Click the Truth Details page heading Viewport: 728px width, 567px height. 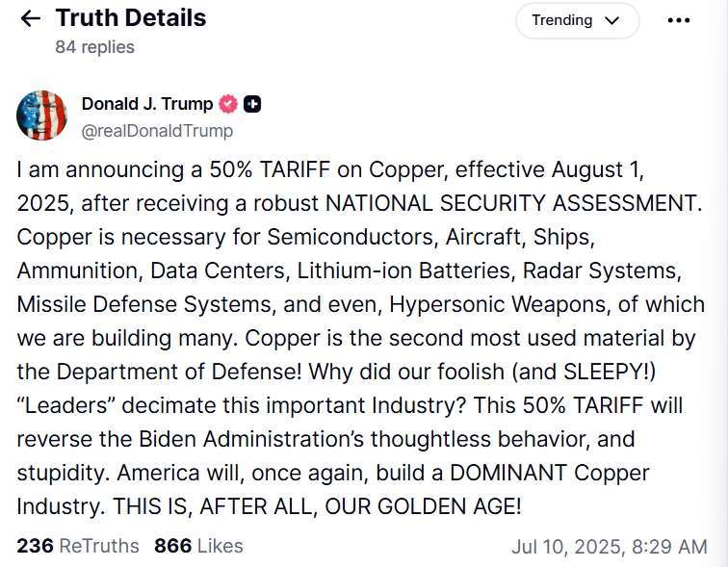tap(131, 18)
